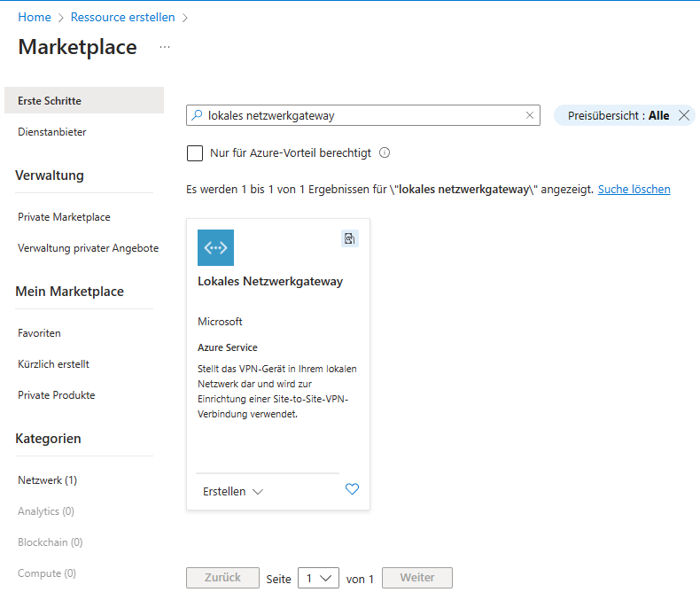The image size is (700, 600).
Task: Click the Mein Marketplace heading
Action: pos(70,292)
